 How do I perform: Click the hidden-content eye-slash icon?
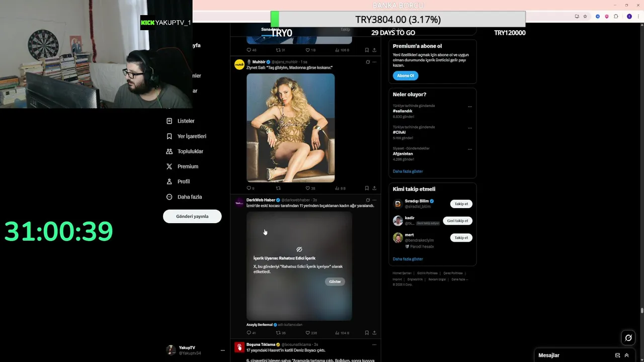(299, 249)
